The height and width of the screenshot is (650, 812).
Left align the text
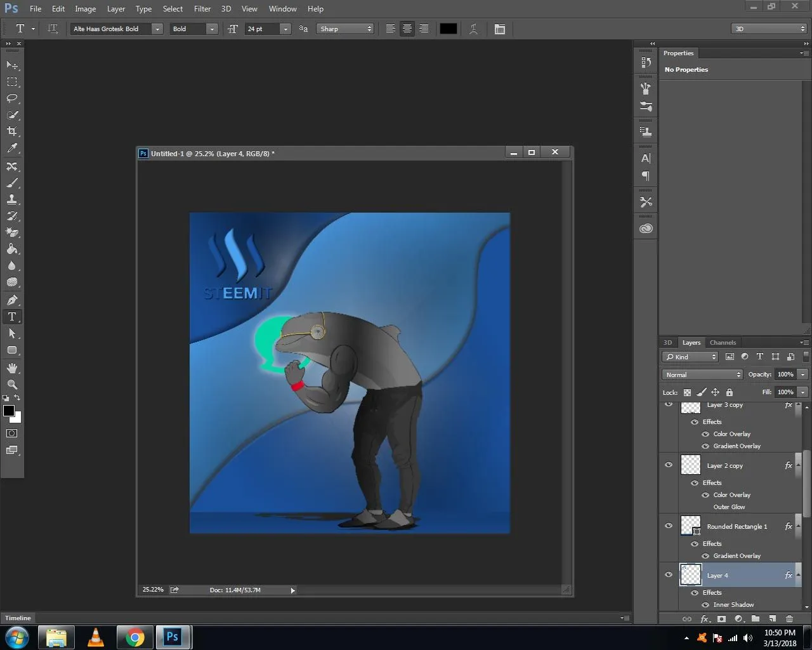(391, 29)
